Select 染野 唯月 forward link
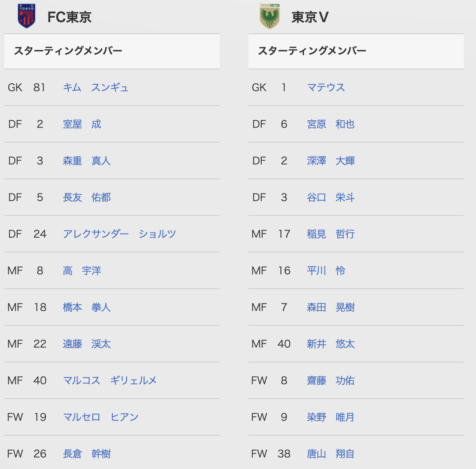Screen dimensions: 476x469 click(331, 417)
